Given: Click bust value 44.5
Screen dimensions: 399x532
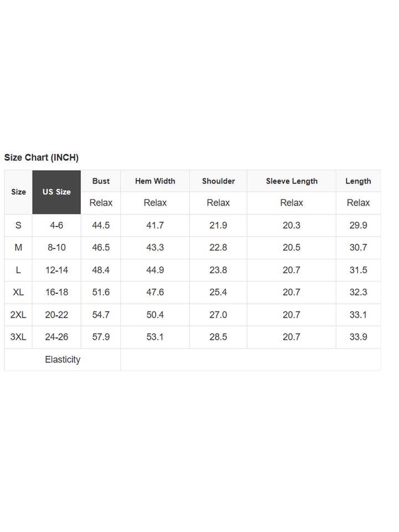Looking at the screenshot, I should pyautogui.click(x=101, y=226).
